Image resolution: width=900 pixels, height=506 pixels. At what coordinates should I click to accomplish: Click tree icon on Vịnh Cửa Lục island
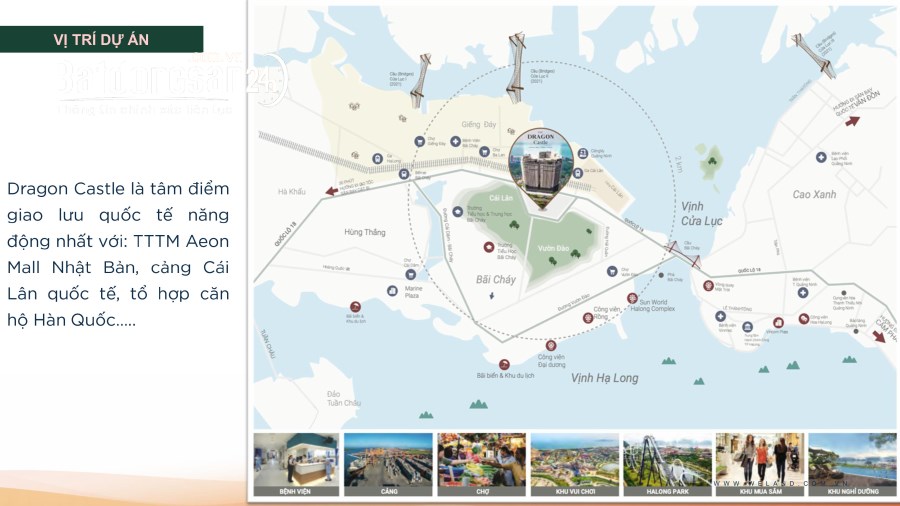[712, 160]
